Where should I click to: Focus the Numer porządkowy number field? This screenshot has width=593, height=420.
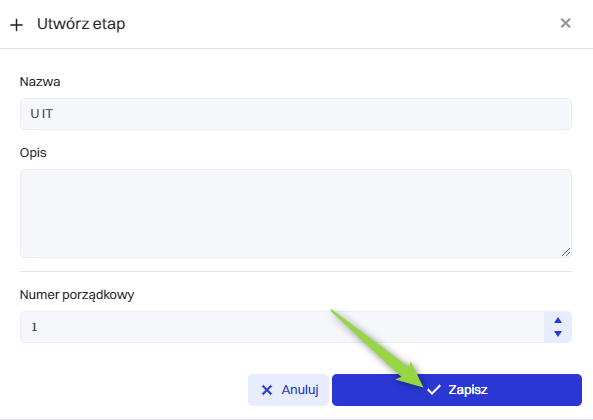tap(282, 327)
